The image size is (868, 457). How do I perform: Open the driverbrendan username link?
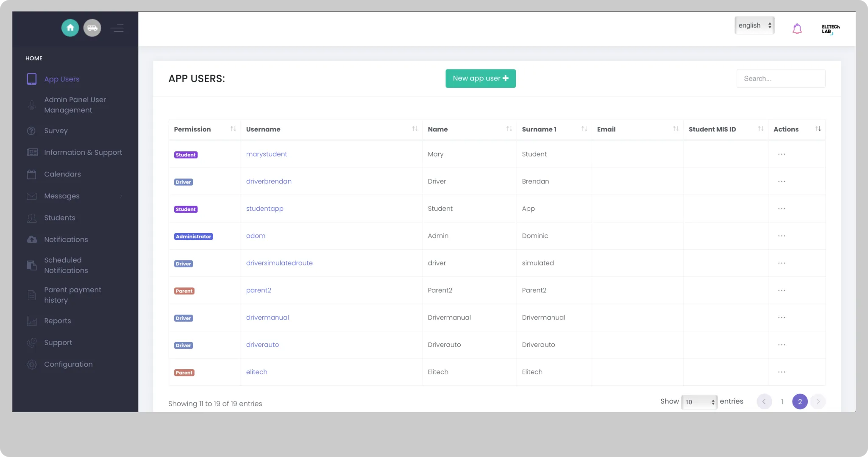269,181
